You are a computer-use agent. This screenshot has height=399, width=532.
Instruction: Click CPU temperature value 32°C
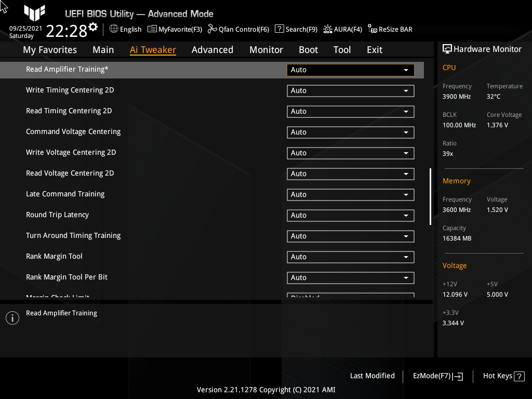[x=494, y=97]
